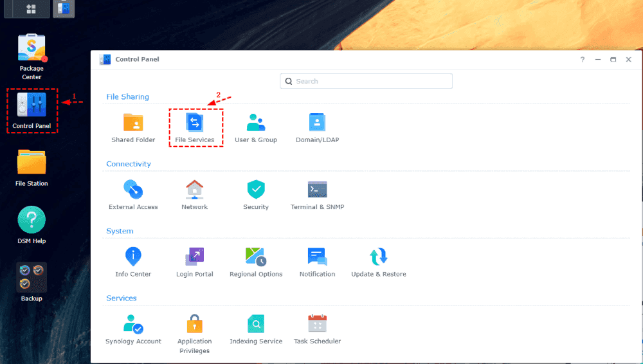Viewport: 643px width, 364px height.
Task: Open Update & Restore
Action: click(x=379, y=262)
